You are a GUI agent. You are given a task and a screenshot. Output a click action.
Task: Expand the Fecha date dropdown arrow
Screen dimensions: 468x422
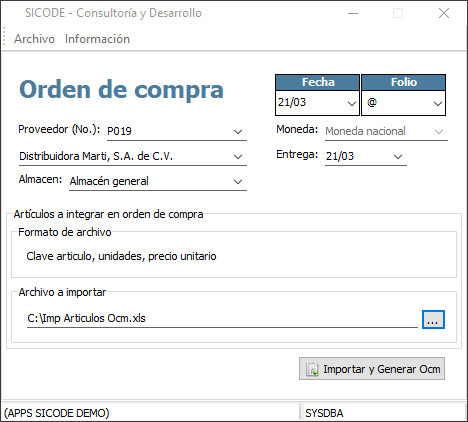tap(352, 104)
